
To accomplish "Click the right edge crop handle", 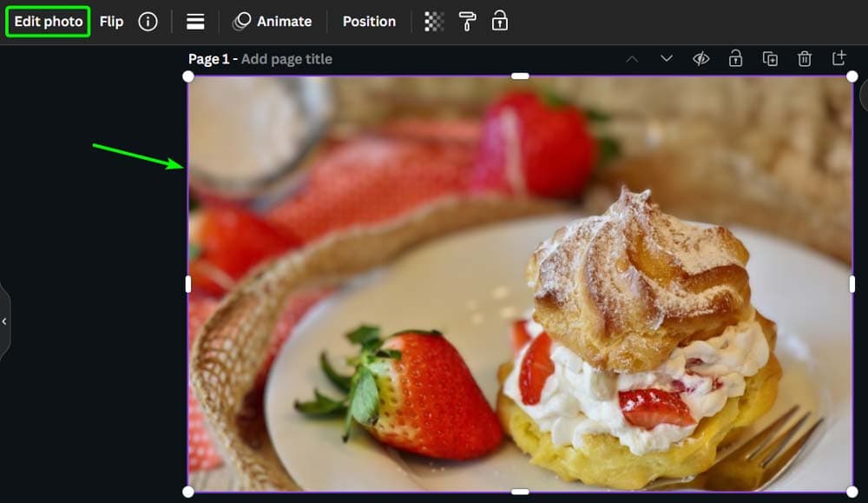I will [852, 284].
